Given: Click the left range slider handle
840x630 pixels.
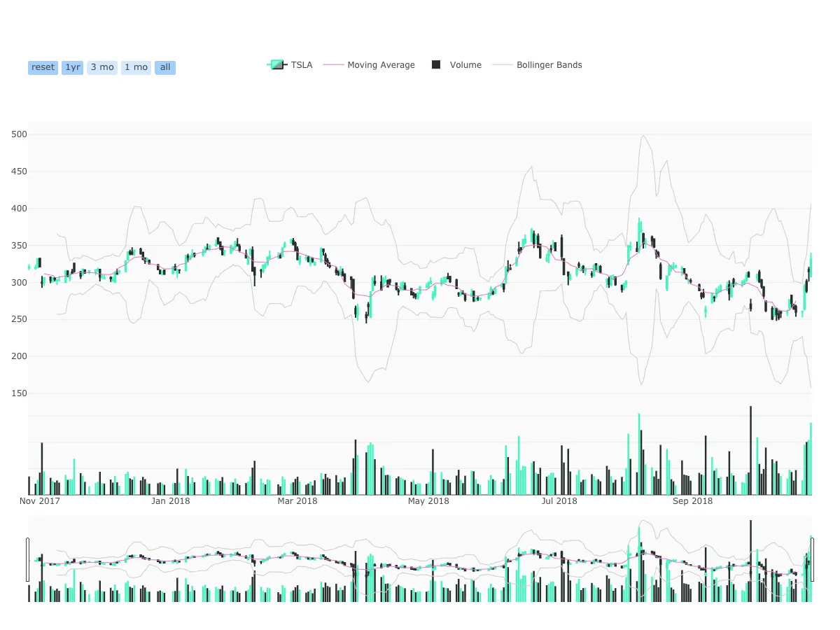Looking at the screenshot, I should point(28,559).
